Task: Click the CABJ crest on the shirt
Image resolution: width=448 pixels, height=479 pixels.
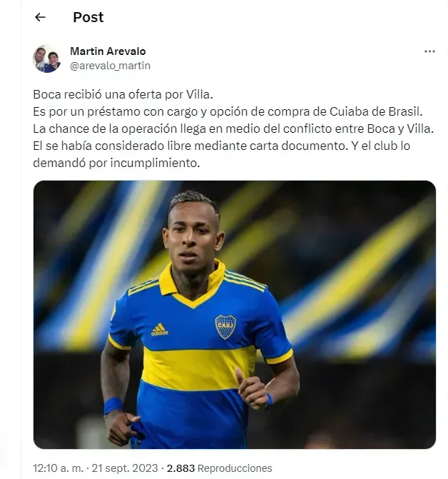Action: [225, 326]
